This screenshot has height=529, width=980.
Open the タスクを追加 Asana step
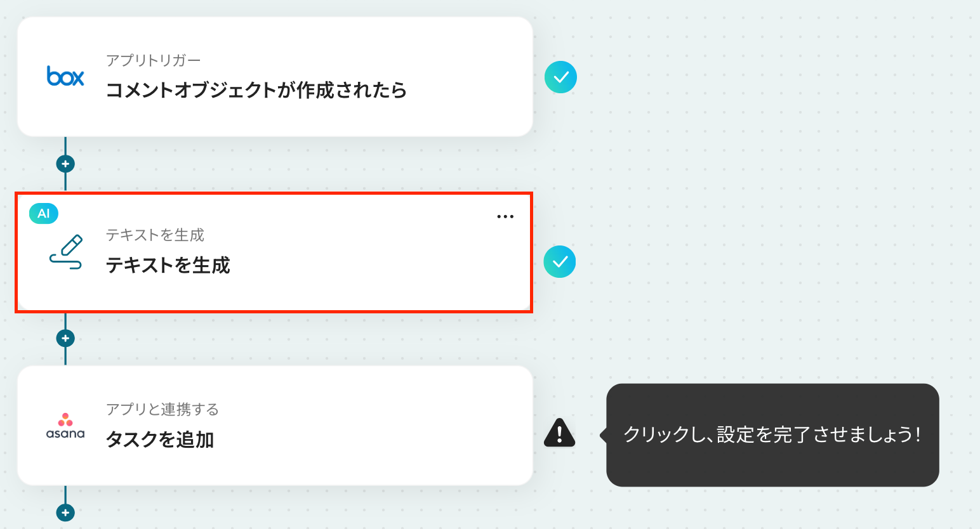point(160,440)
